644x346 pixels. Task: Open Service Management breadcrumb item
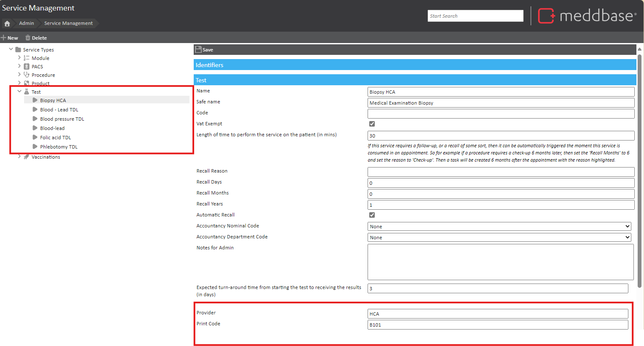(68, 23)
